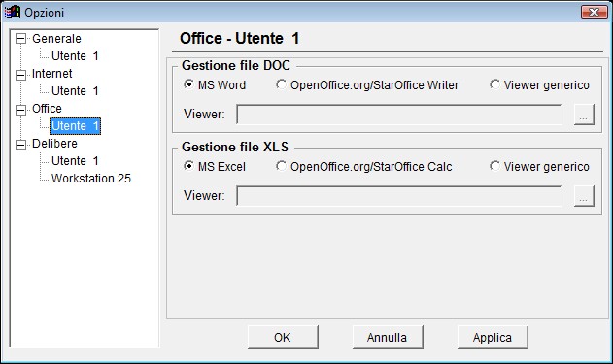Click the Annulla button
This screenshot has height=364, width=613.
coord(388,337)
